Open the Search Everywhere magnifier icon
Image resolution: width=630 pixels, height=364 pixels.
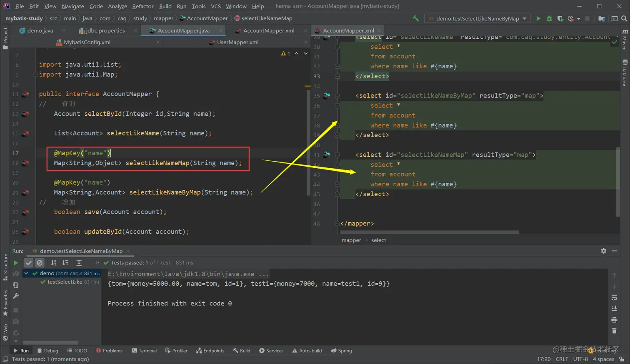click(x=624, y=18)
